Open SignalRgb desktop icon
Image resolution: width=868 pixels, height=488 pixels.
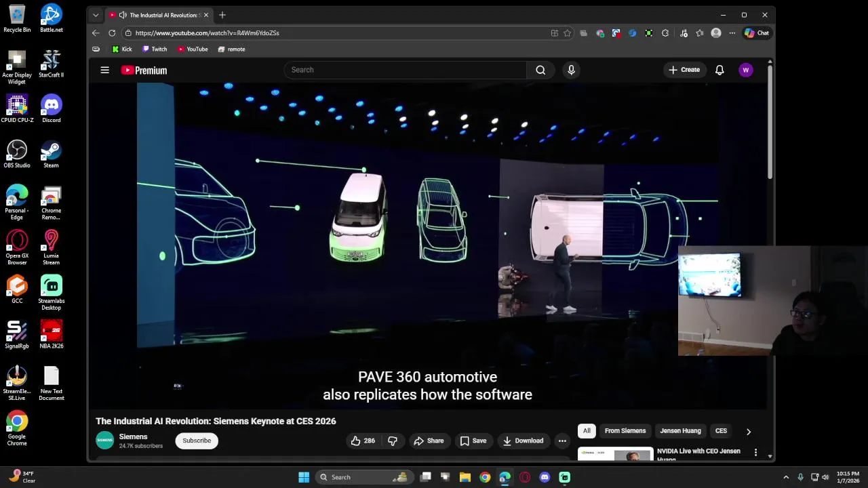click(17, 335)
